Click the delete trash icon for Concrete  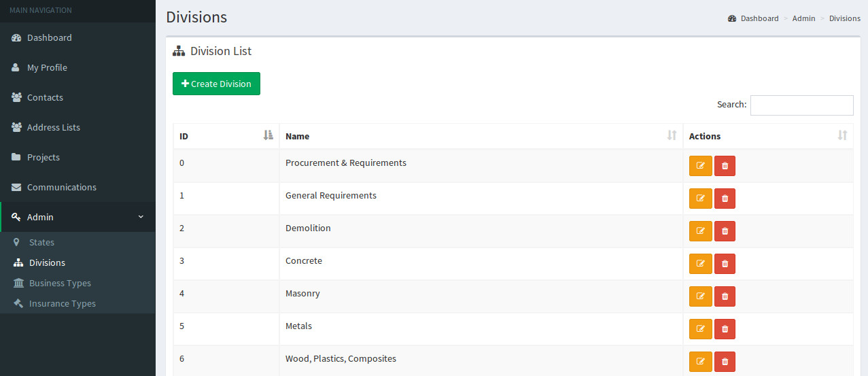pos(725,264)
